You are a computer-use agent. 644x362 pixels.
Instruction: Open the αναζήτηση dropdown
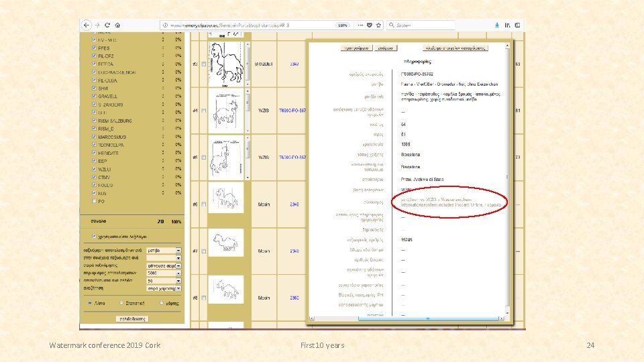pyautogui.click(x=164, y=288)
